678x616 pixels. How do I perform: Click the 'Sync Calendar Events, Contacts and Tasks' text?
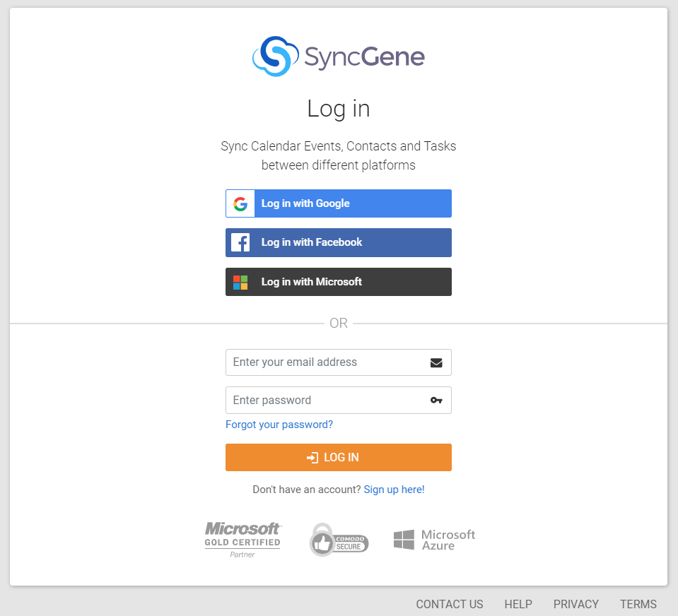coord(339,146)
